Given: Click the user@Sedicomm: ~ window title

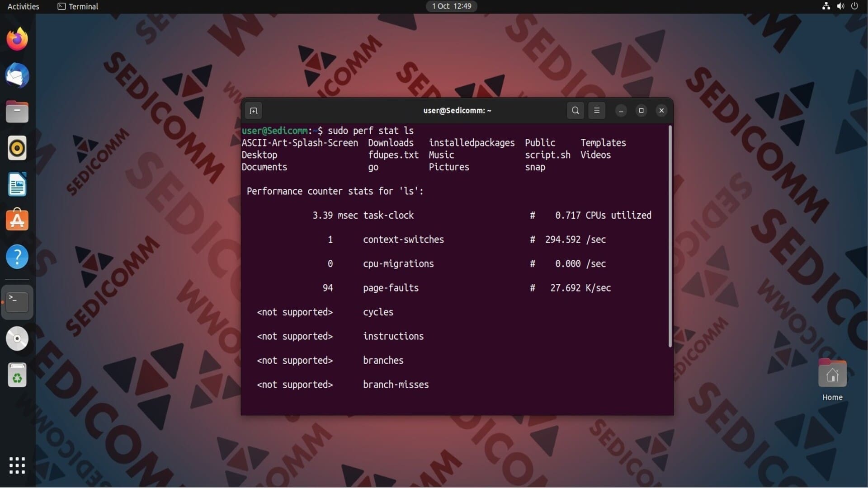Looking at the screenshot, I should point(457,111).
